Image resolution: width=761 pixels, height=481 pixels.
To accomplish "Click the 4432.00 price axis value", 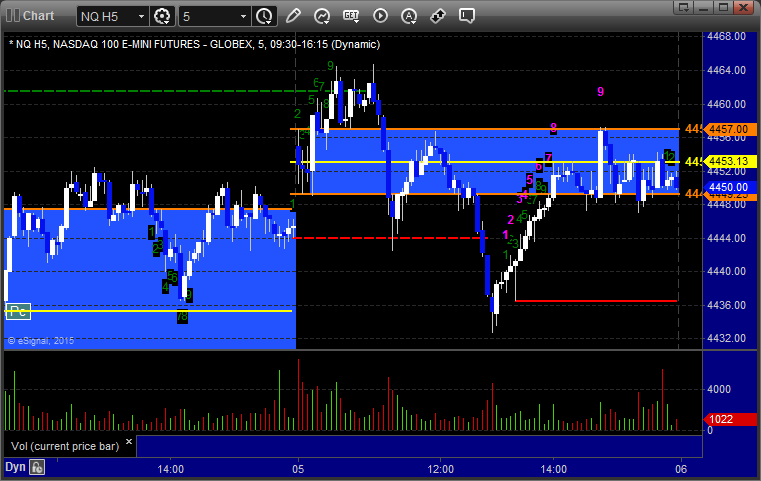I will pyautogui.click(x=727, y=338).
